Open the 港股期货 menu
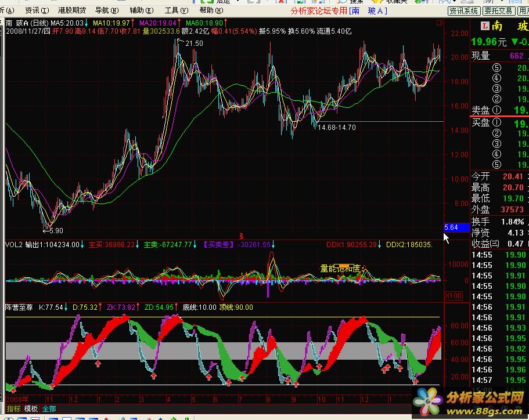 (x=72, y=10)
